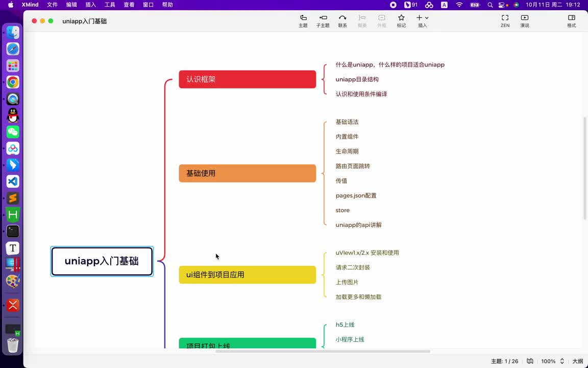Select the orange 基础使用 topic
Screen dimensions: 588x368
248,173
